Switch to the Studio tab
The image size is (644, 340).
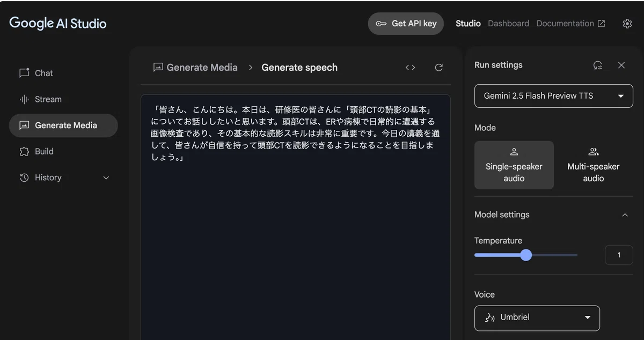point(468,24)
